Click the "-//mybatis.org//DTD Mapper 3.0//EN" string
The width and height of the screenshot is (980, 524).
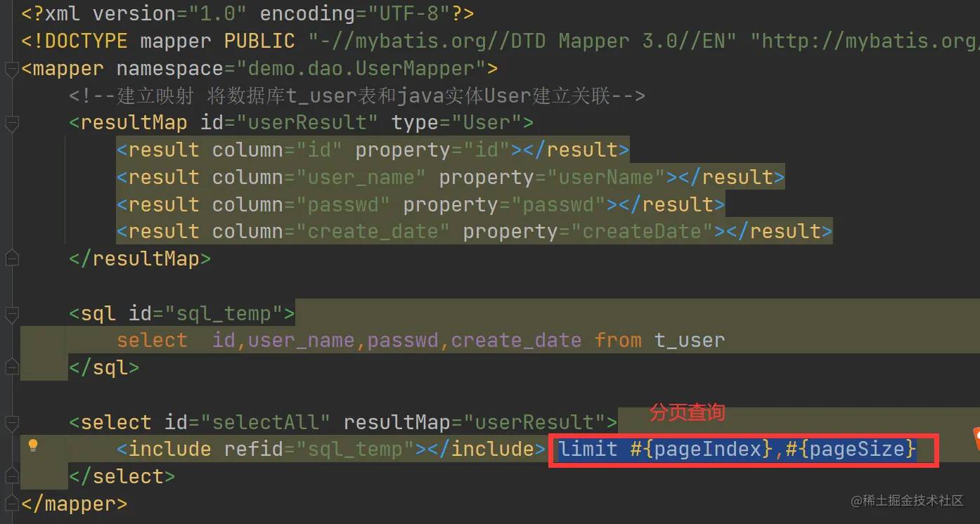click(x=522, y=41)
